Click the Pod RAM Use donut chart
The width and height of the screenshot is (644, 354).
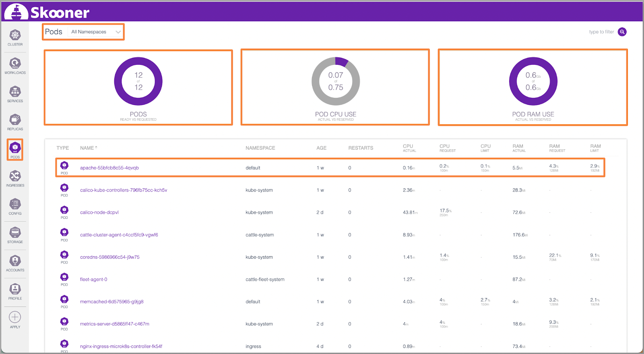(533, 81)
